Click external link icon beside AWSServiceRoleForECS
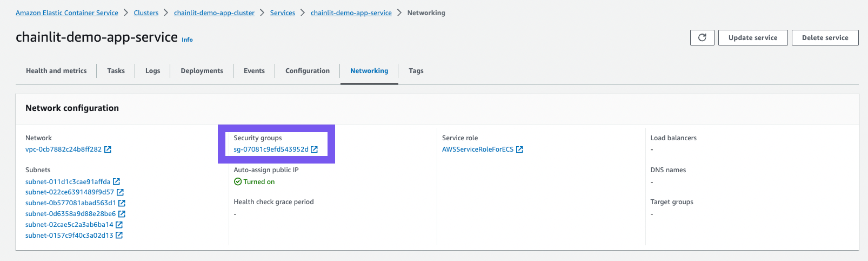868x261 pixels. pos(519,149)
